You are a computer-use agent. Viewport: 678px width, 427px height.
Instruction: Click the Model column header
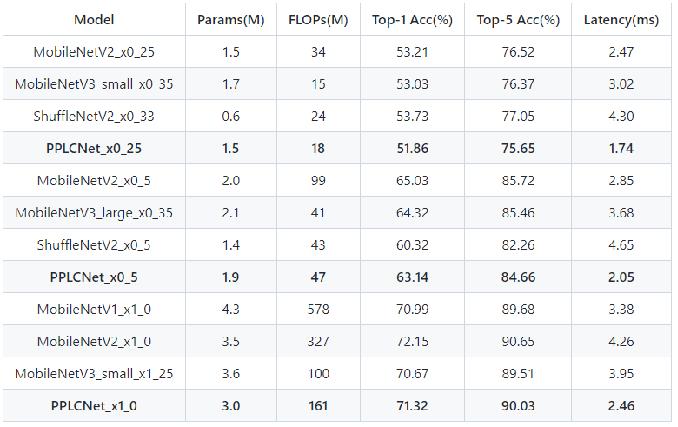coord(94,19)
